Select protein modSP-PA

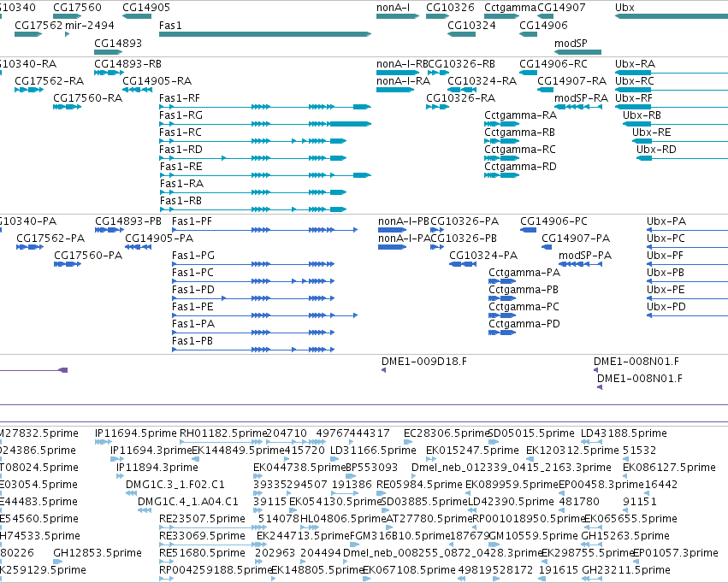click(x=580, y=264)
